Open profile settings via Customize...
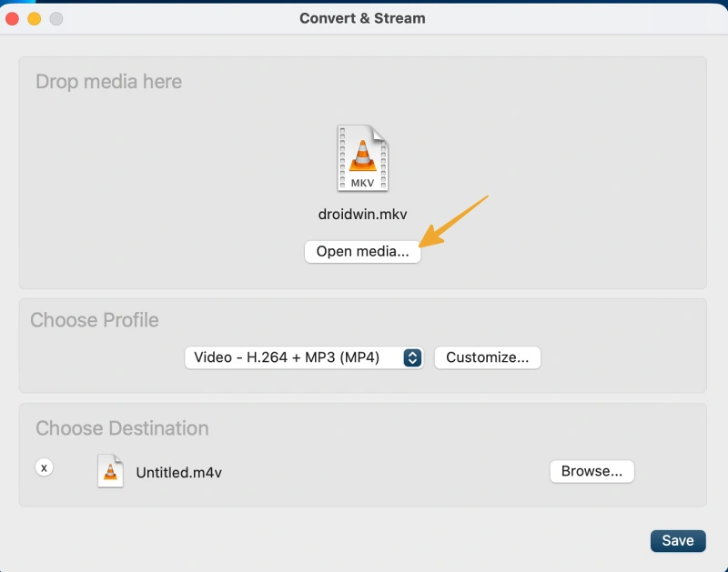This screenshot has width=728, height=572. tap(488, 357)
